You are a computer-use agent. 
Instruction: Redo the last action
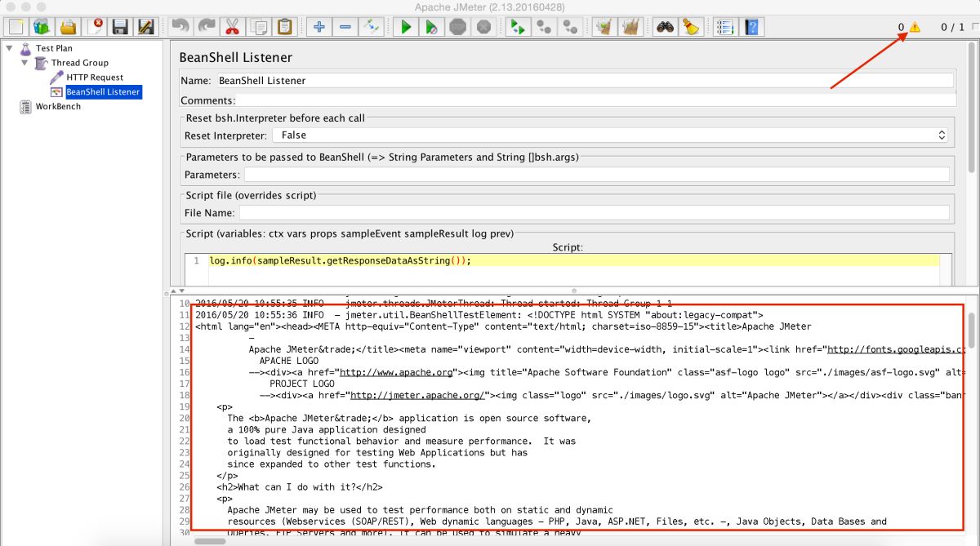tap(207, 27)
